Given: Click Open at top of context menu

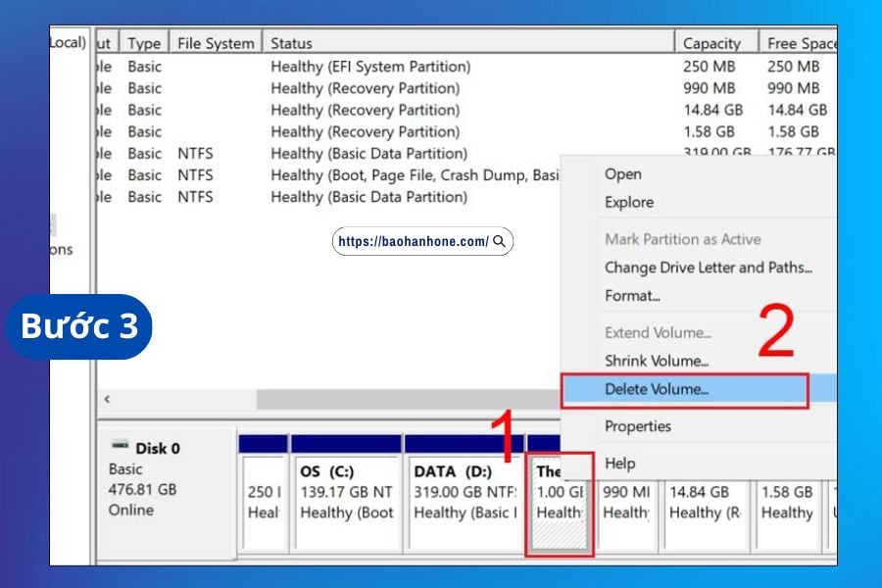Looking at the screenshot, I should [x=622, y=174].
